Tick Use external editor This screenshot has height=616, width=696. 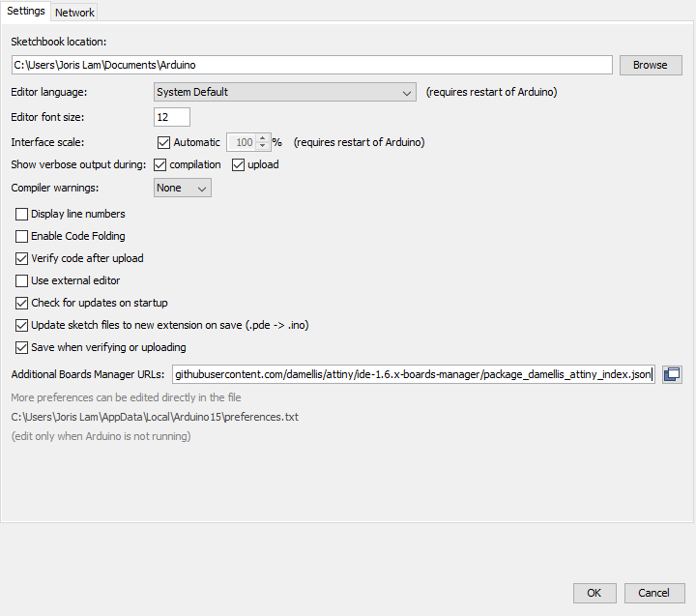coord(22,280)
